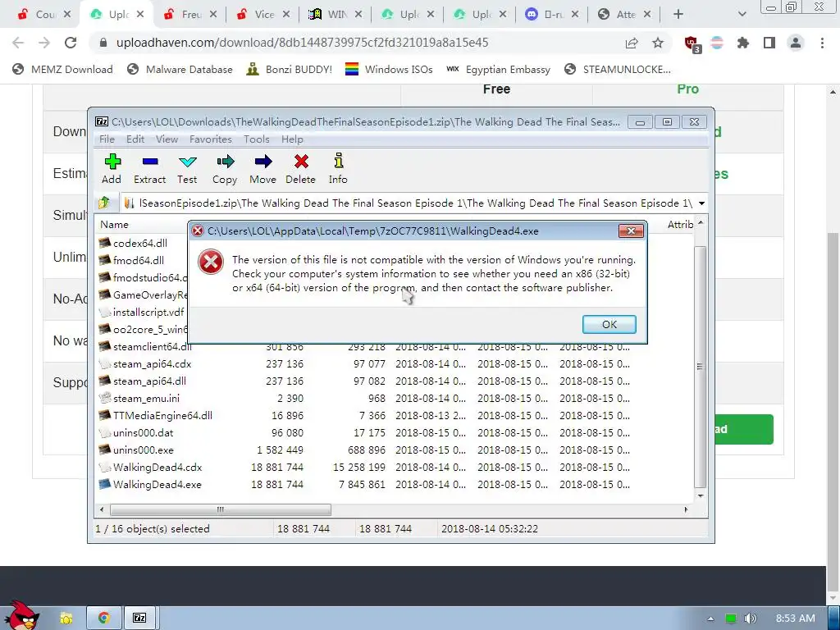This screenshot has width=840, height=630.
Task: Open Malware Database bookmark
Action: (180, 69)
